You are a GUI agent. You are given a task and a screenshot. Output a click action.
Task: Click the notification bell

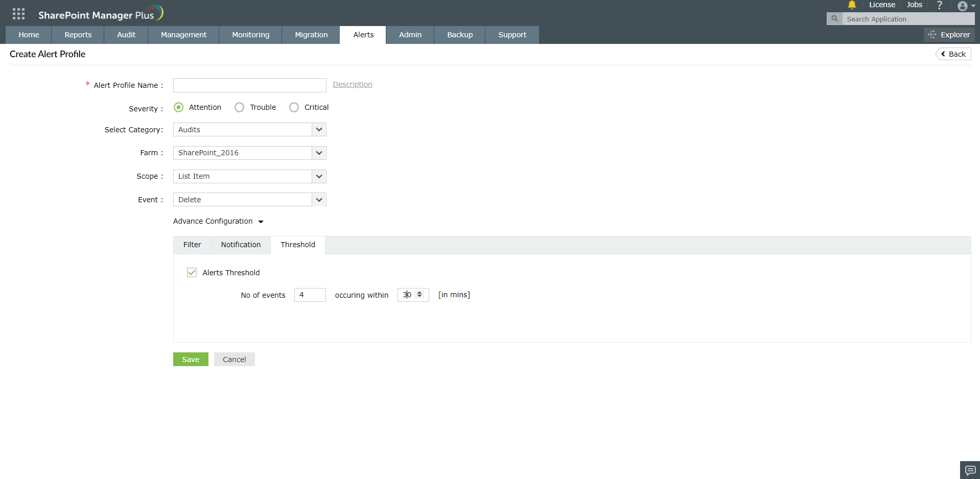[851, 5]
